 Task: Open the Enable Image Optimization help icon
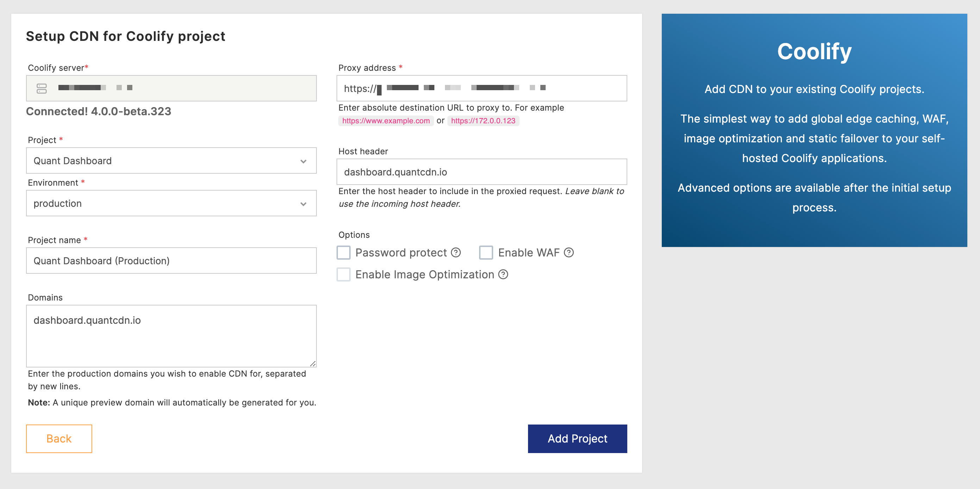(x=503, y=274)
